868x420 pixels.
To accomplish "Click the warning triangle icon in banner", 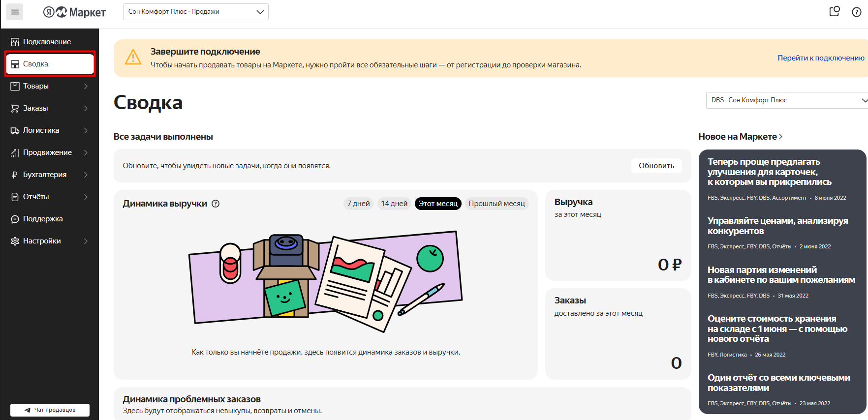I will tap(133, 57).
